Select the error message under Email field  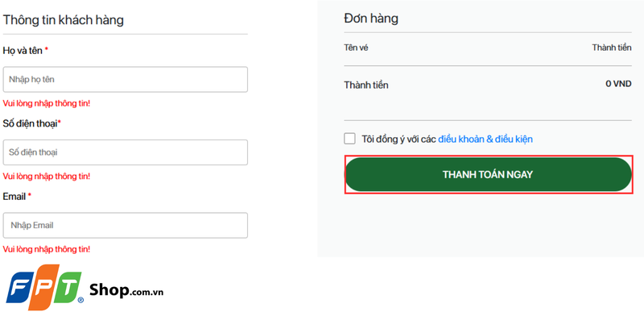(x=47, y=249)
